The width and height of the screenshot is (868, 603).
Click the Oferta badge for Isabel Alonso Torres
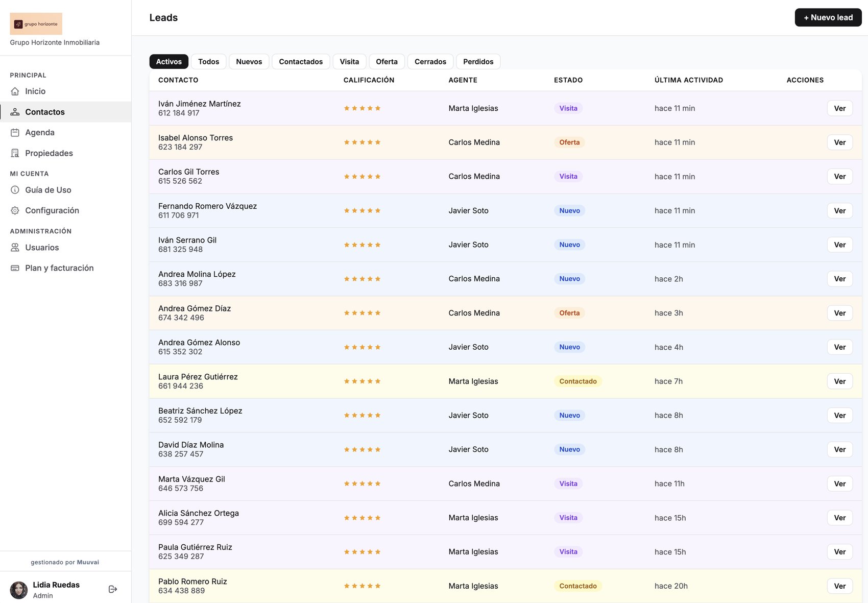tap(569, 142)
